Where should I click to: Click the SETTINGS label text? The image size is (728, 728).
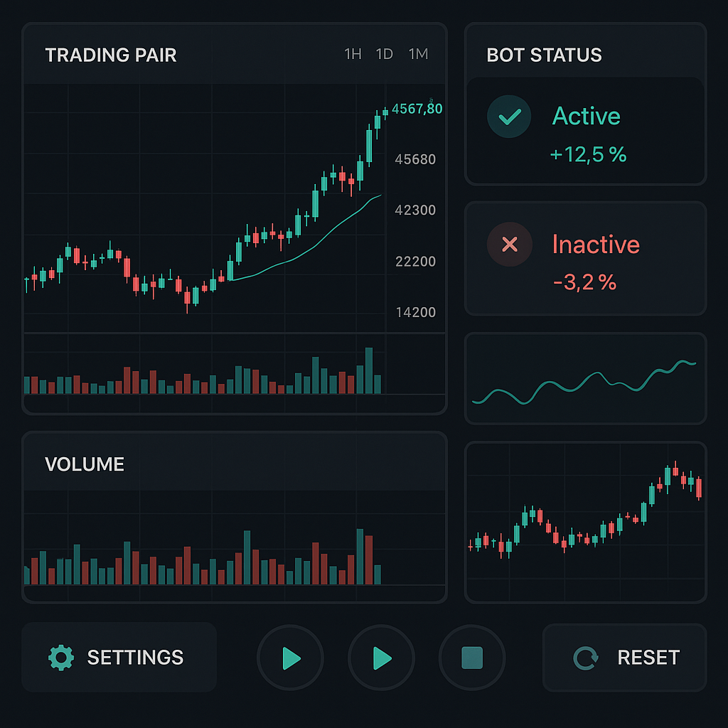pyautogui.click(x=135, y=658)
